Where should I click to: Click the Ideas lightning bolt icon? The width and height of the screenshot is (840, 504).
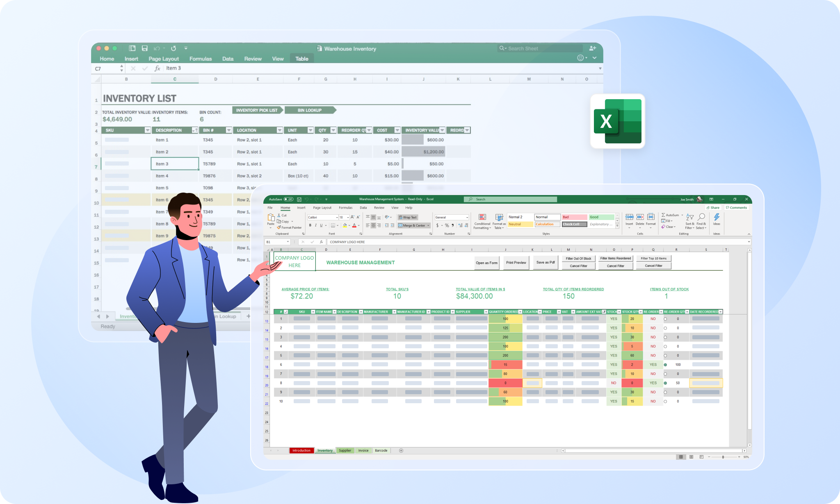click(717, 217)
